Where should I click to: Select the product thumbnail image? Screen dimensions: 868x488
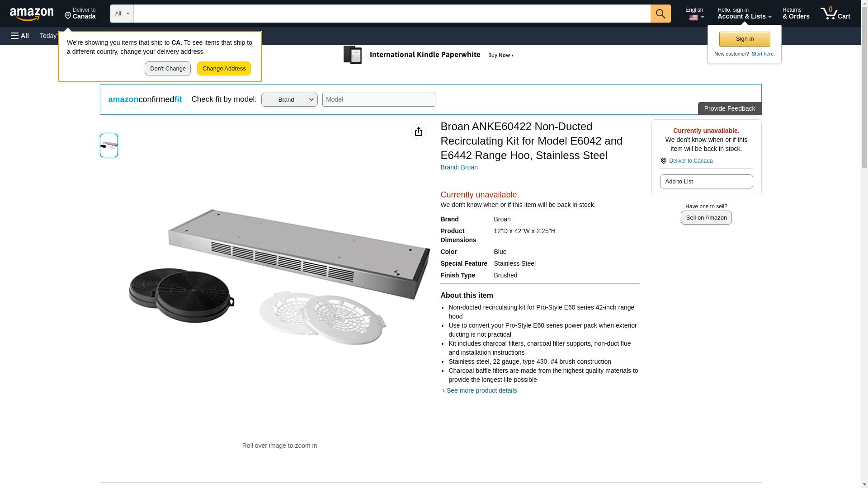(109, 145)
